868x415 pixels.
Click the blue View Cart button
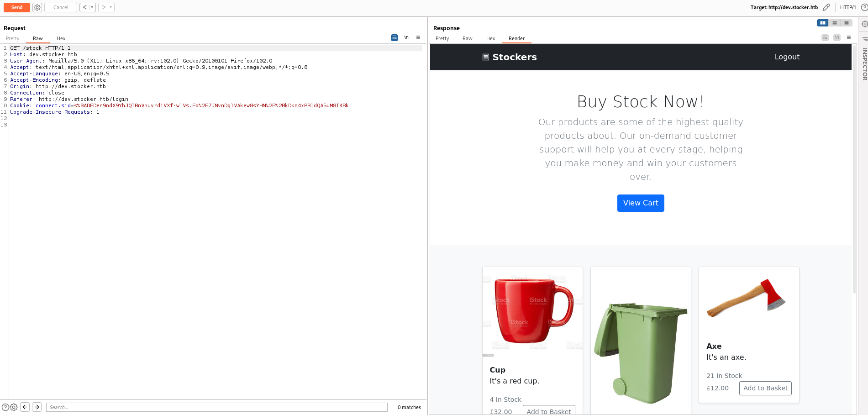pos(641,203)
